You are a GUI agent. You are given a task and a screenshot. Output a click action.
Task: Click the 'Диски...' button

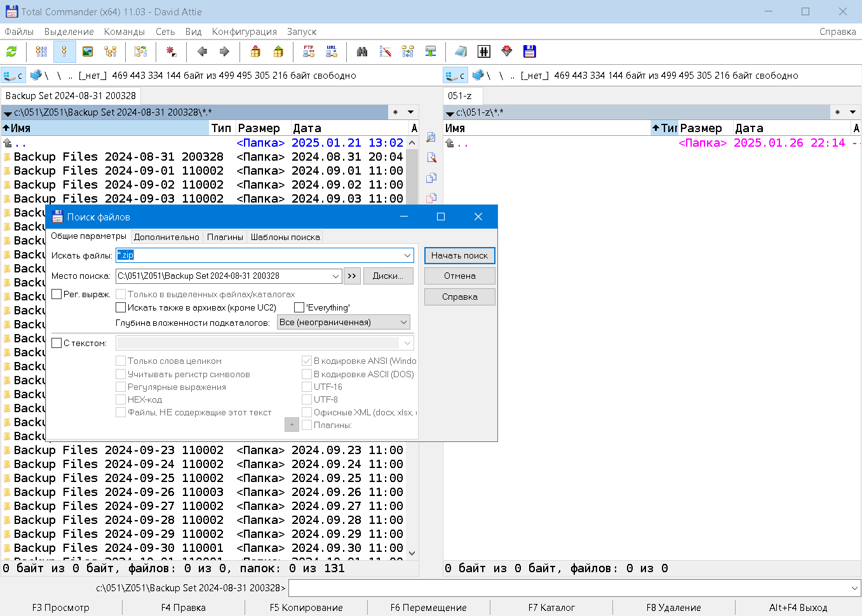[x=388, y=276]
